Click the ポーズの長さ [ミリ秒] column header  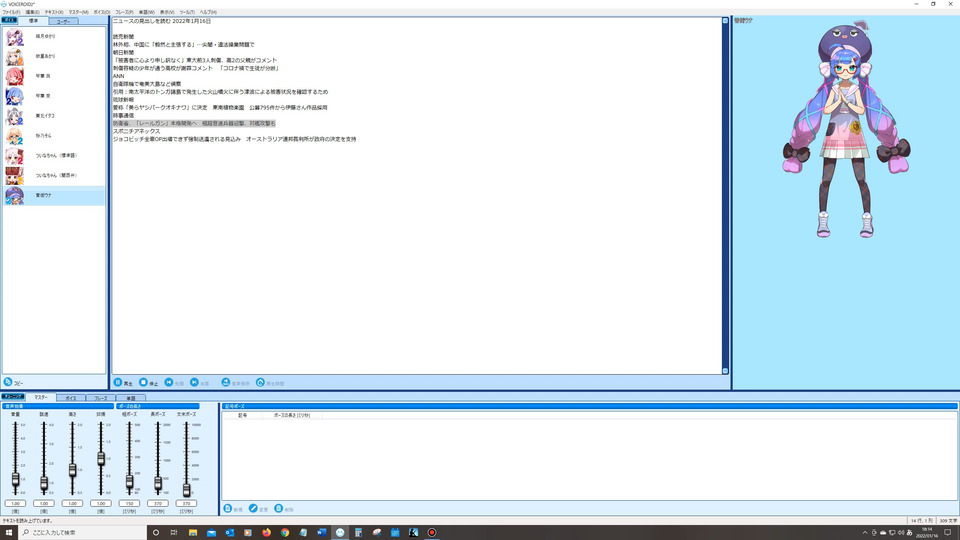point(291,415)
